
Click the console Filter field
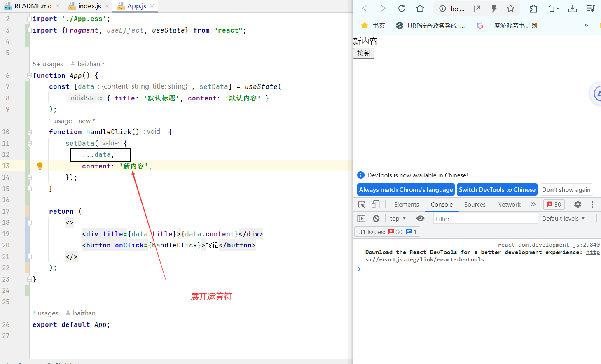486,219
